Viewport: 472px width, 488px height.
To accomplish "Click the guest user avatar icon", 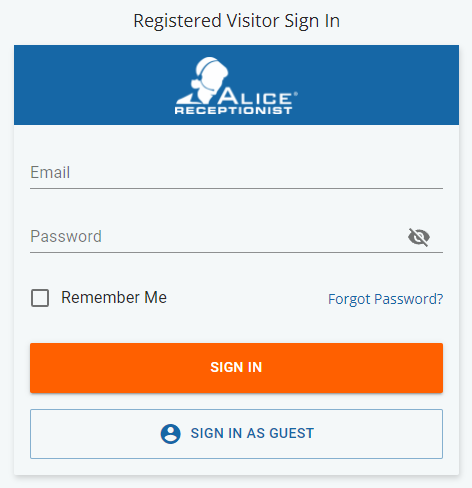I will point(171,434).
